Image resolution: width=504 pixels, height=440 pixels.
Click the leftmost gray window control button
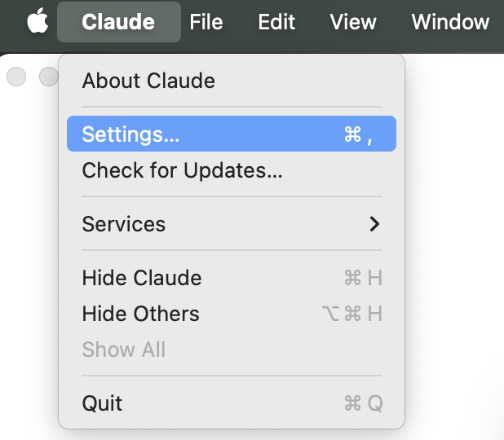(16, 77)
